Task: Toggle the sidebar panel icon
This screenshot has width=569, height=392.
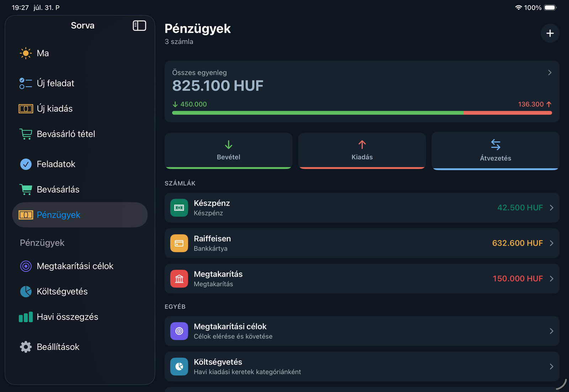Action: point(139,26)
